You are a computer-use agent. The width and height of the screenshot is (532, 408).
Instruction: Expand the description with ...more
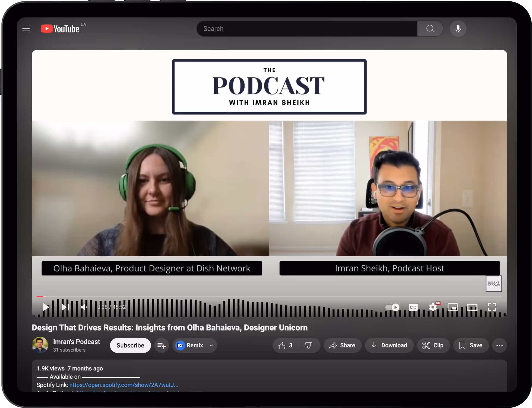196,392
